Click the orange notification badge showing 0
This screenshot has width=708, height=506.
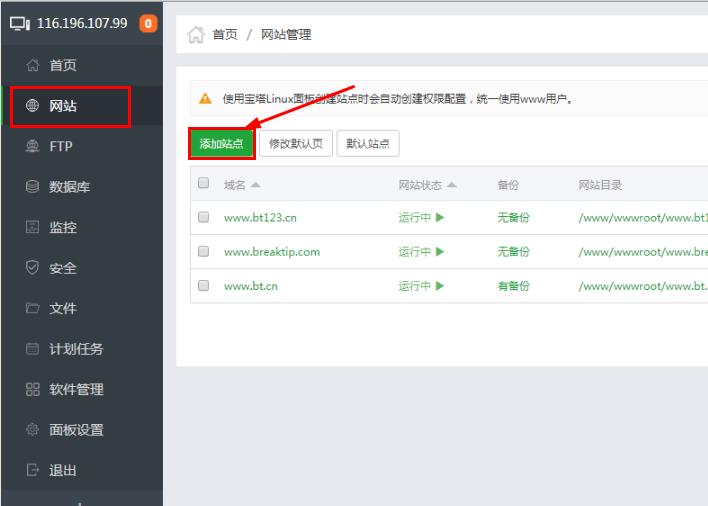[148, 24]
